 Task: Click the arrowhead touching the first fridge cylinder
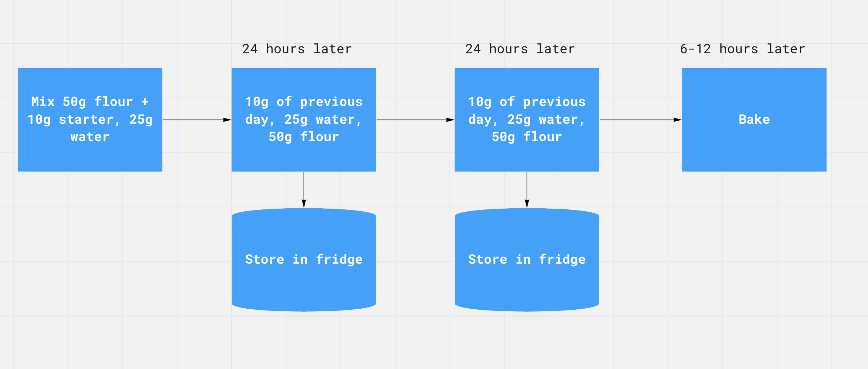304,203
